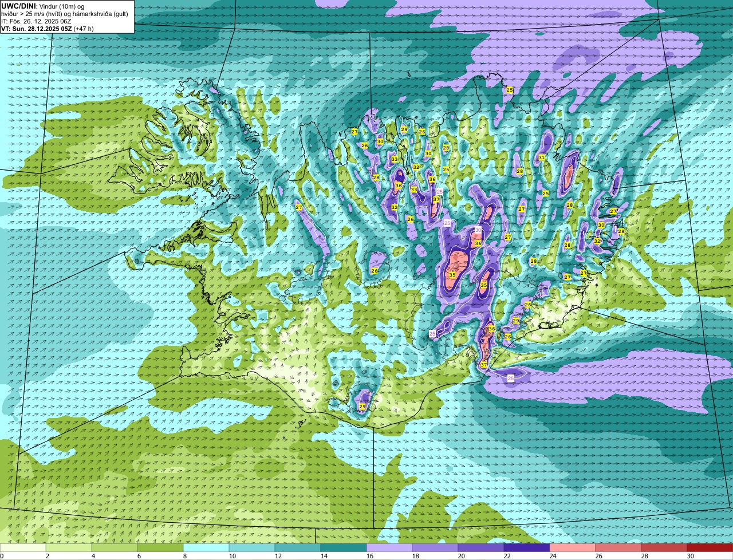Click the valid time 'VT: Sun. 28.12.2025 05Z (+47 h)'
Viewport: 733px width, 560px height.
pyautogui.click(x=48, y=28)
